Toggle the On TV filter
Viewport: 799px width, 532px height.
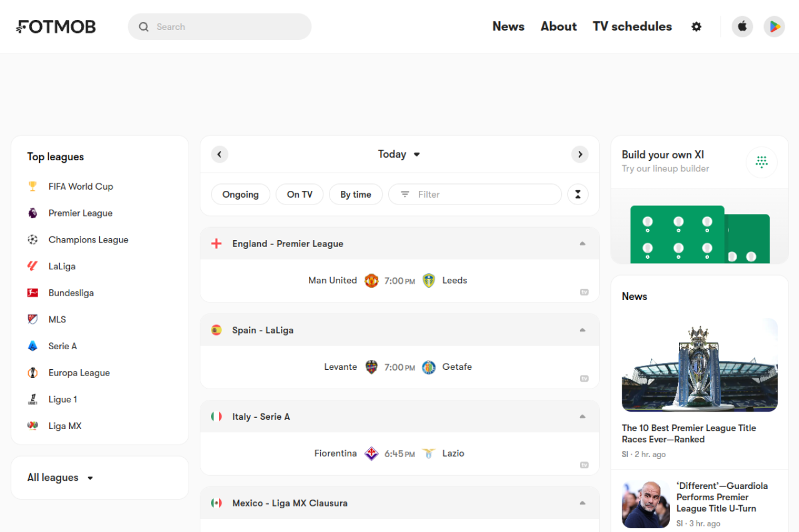point(300,195)
